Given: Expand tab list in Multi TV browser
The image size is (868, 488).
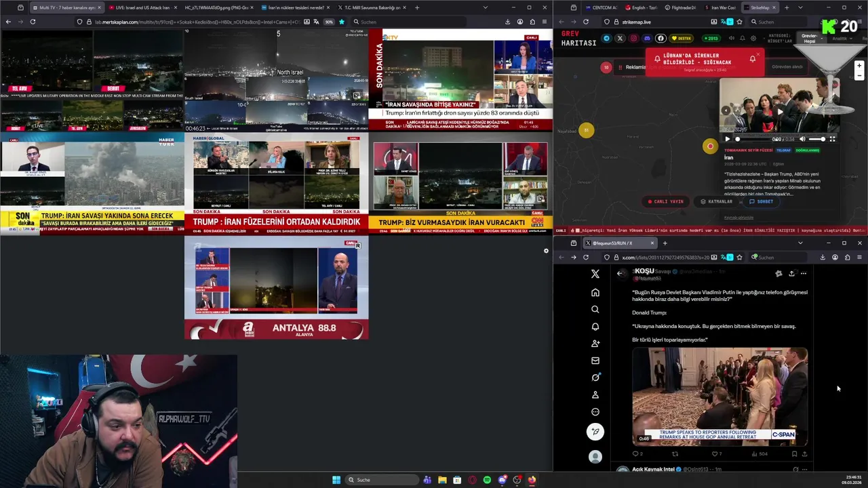Looking at the screenshot, I should click(485, 7).
